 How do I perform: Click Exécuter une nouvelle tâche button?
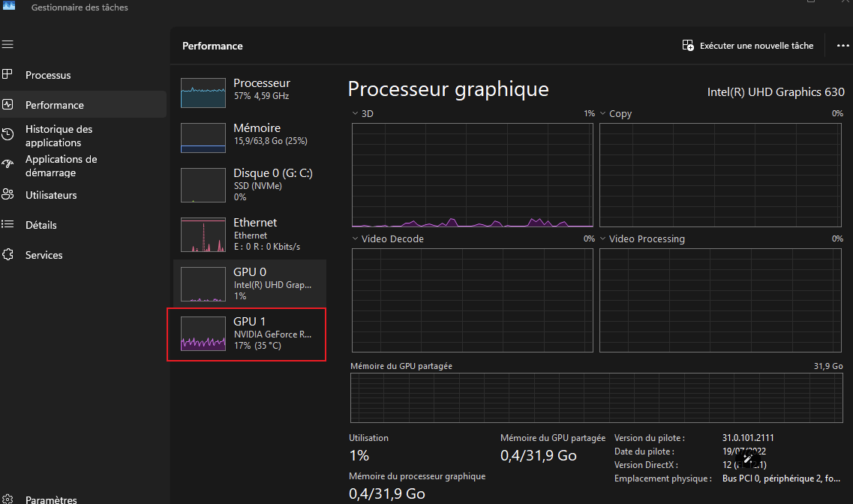pos(748,46)
